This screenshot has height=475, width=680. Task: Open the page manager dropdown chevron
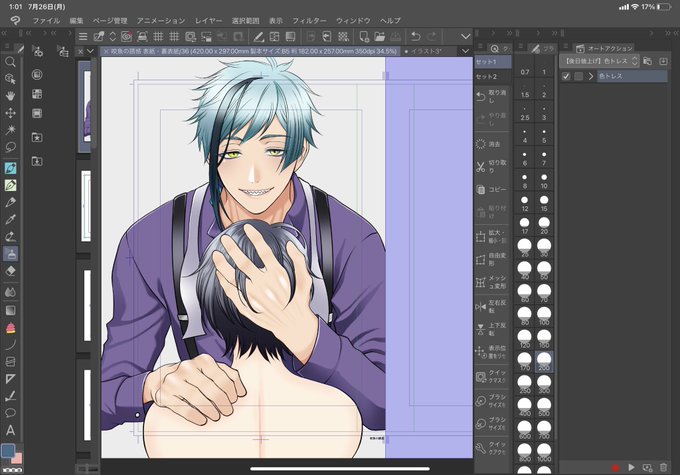90,51
